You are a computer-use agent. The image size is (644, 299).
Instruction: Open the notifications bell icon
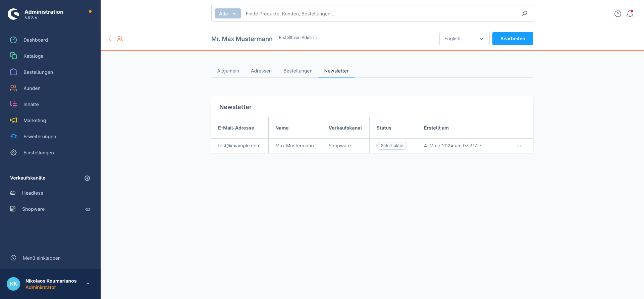[x=630, y=14]
